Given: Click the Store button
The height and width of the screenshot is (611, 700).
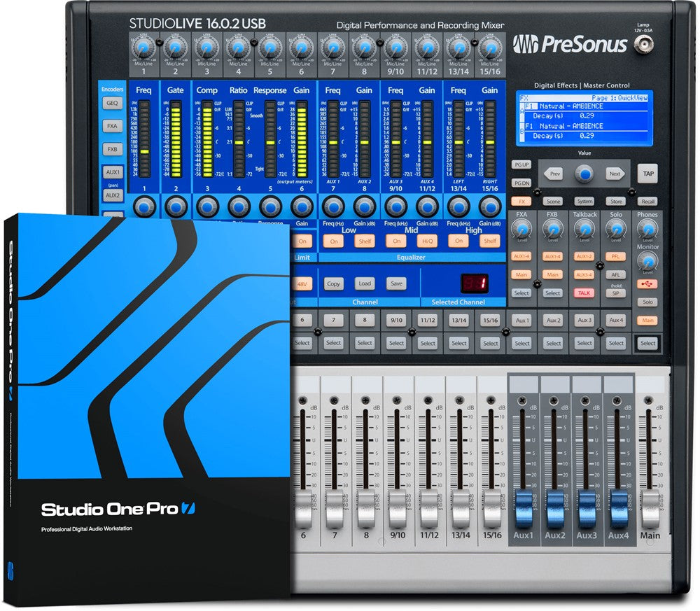Looking at the screenshot, I should [x=616, y=202].
